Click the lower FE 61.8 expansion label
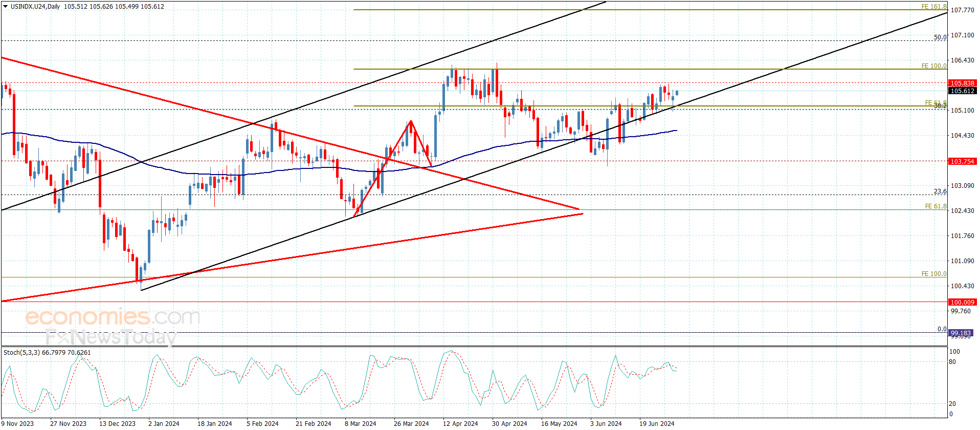Screen dimensions: 980x430 [x=936, y=206]
